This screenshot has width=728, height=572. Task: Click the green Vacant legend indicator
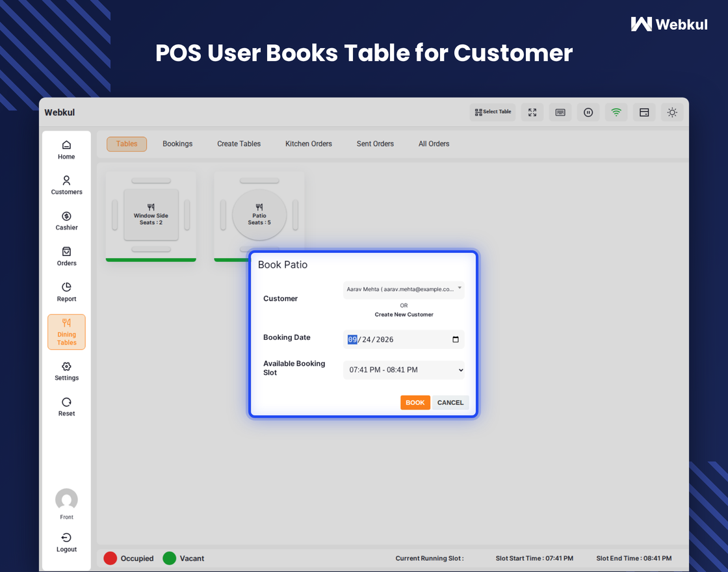(x=170, y=558)
